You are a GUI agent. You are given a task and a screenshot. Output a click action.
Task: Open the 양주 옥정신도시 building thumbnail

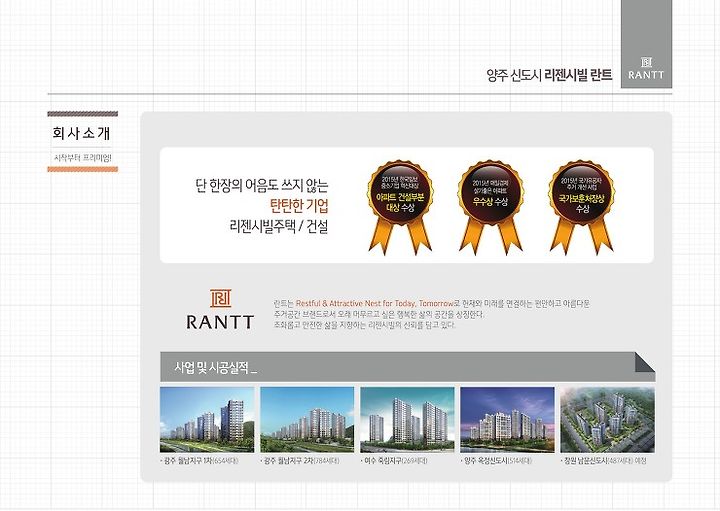tap(507, 420)
